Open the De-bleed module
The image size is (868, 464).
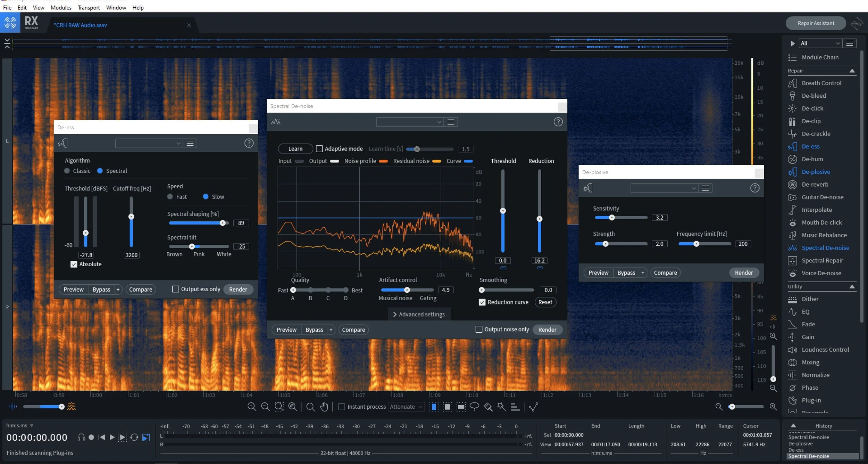[814, 96]
